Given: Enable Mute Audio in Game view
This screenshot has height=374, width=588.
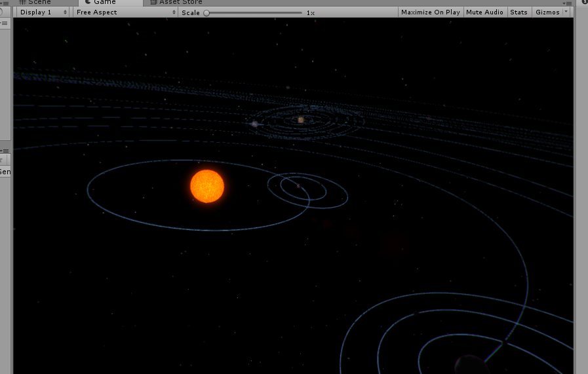Looking at the screenshot, I should pos(484,12).
